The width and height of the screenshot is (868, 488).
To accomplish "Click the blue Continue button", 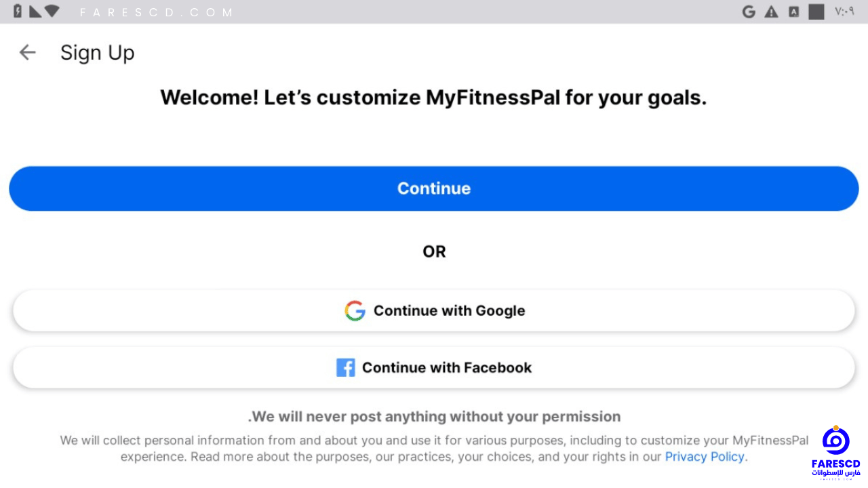I will 434,188.
